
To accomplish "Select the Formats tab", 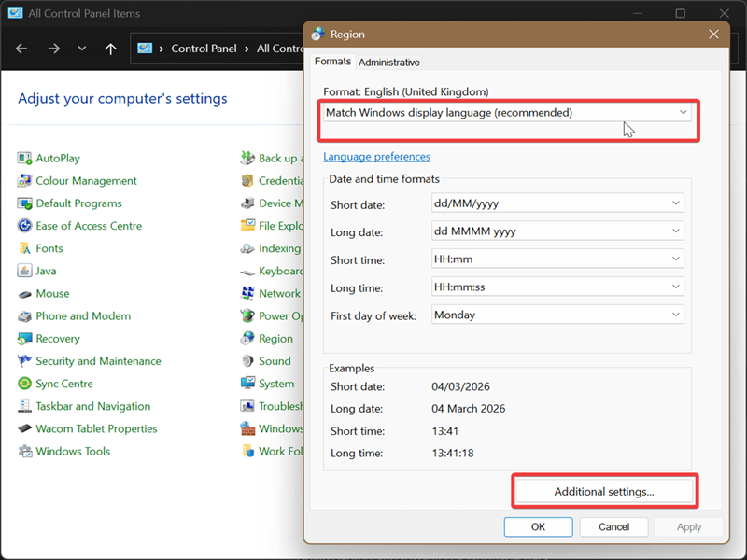I will click(x=332, y=62).
